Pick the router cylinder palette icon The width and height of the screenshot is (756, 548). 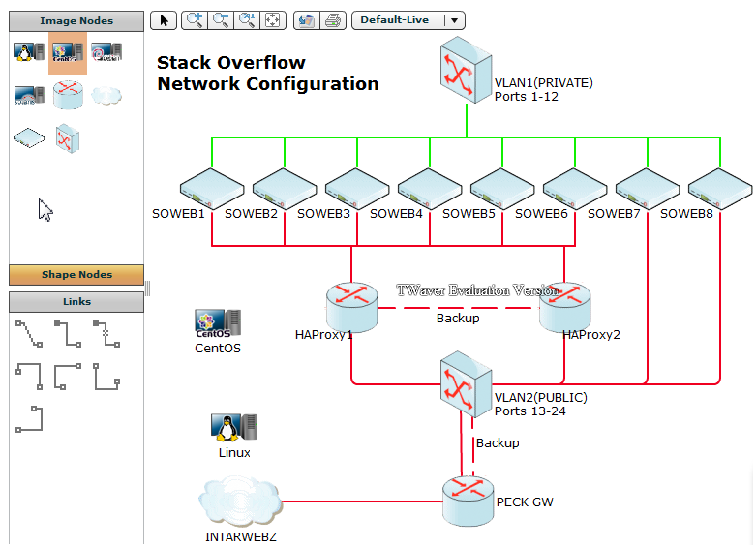68,95
